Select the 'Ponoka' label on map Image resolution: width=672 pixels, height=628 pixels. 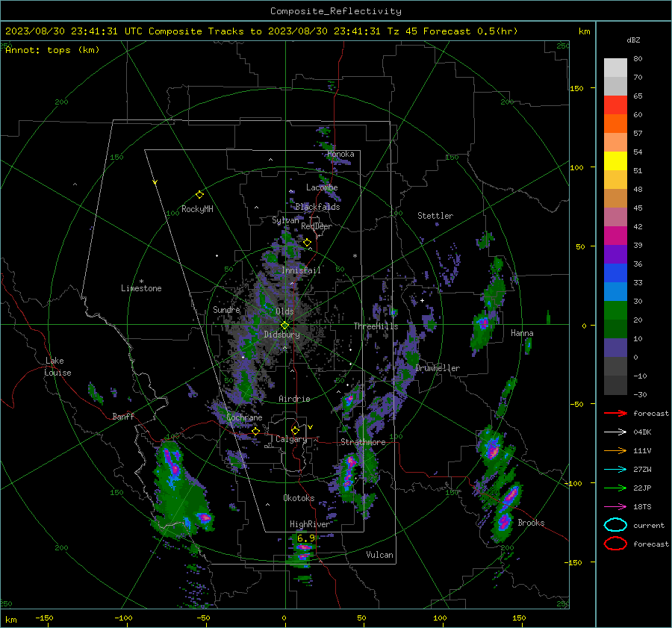coord(340,154)
